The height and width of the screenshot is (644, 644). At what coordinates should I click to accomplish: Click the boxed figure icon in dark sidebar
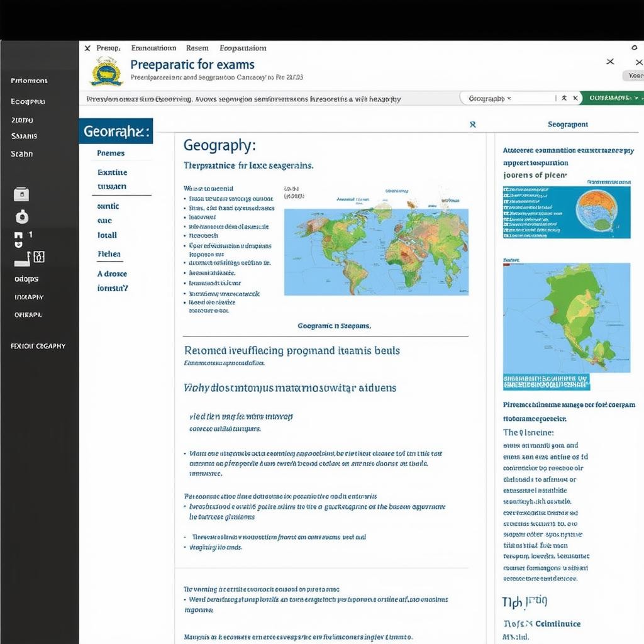(38, 257)
